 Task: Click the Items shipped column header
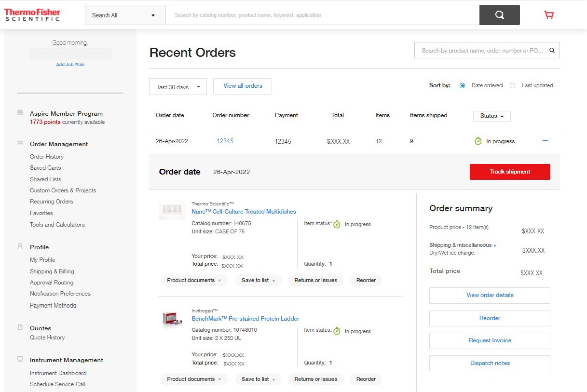pyautogui.click(x=428, y=115)
